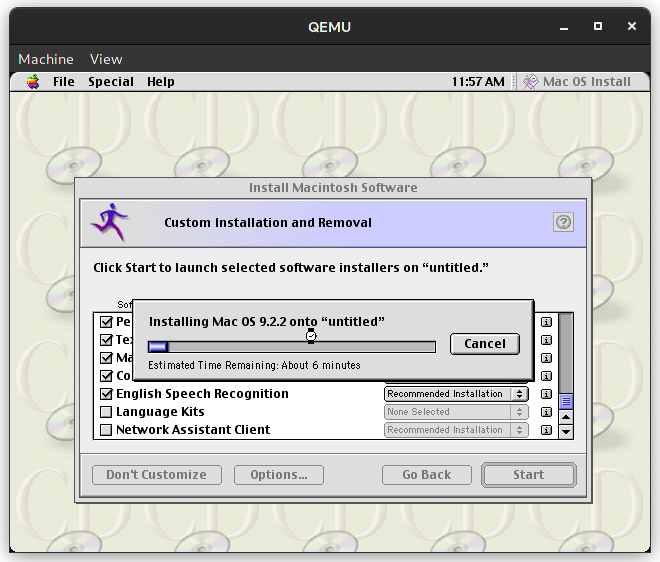Uncheck the checkbox beside 'Ma' row
Viewport: 660px width, 562px height.
(106, 358)
